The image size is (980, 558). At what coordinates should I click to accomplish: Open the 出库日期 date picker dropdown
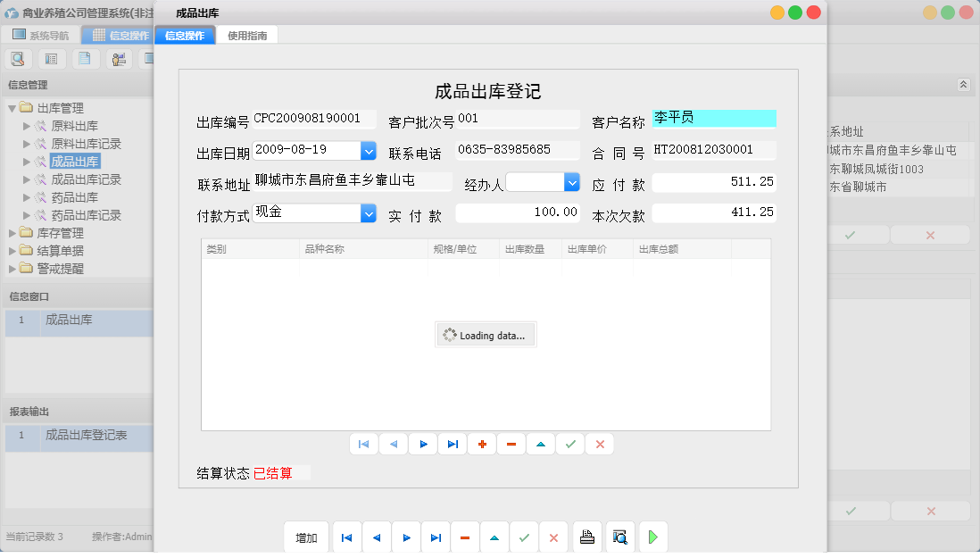click(368, 151)
